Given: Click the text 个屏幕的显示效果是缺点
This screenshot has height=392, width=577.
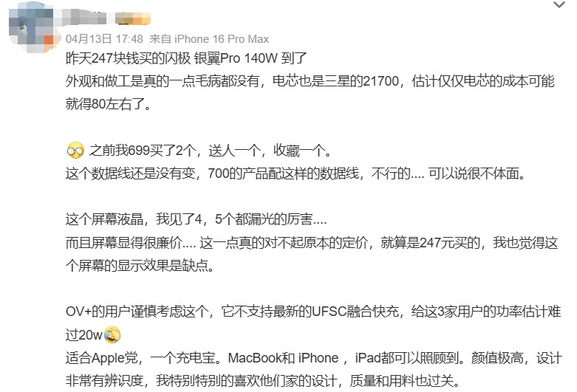Looking at the screenshot, I should [140, 266].
